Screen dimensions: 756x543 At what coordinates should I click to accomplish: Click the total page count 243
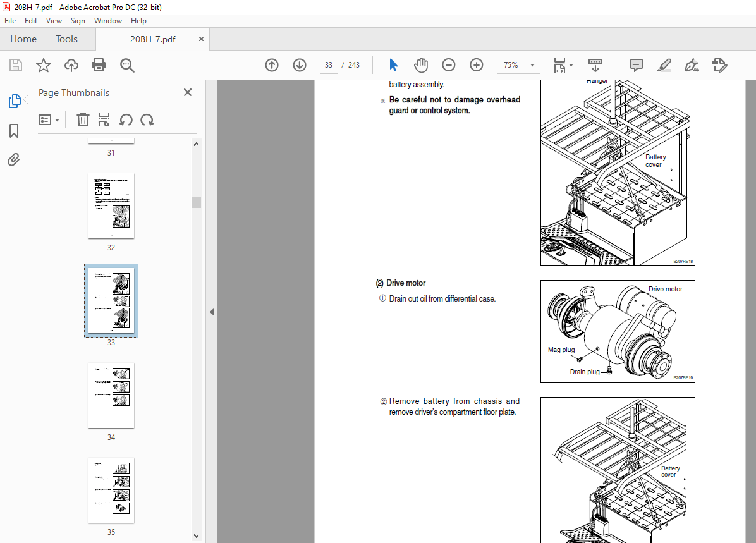[354, 65]
